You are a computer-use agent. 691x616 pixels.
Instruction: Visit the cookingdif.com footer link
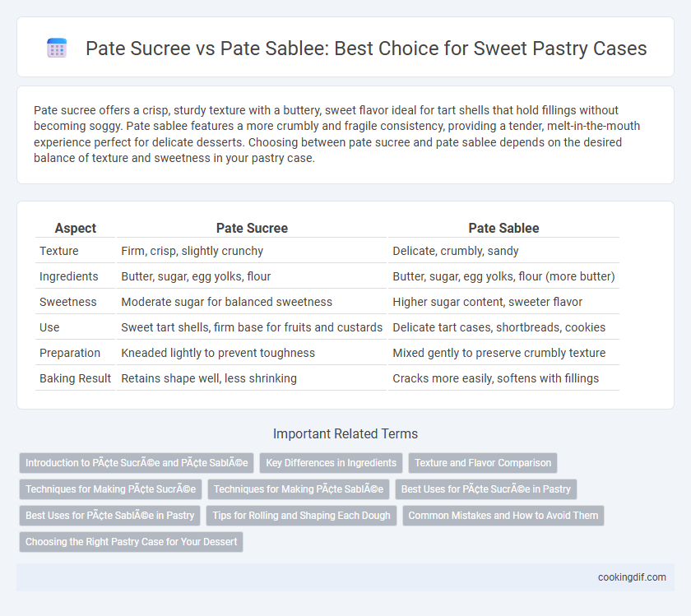(632, 577)
